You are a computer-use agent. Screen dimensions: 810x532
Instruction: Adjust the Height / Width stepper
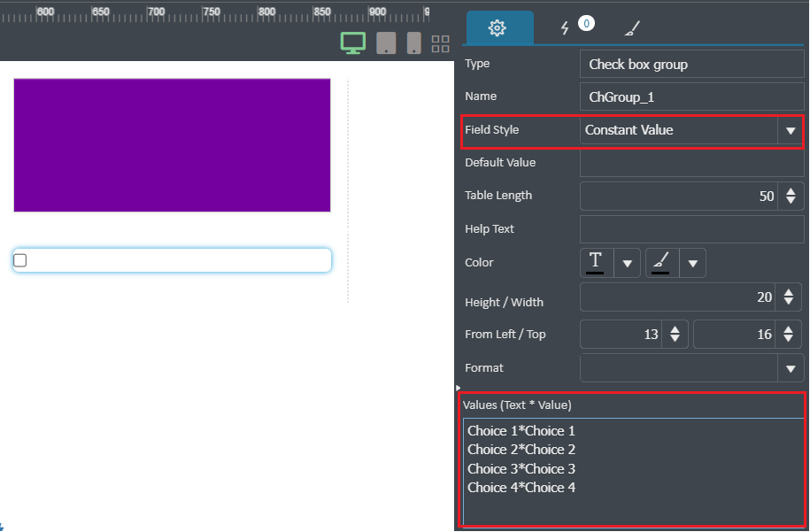coord(788,297)
